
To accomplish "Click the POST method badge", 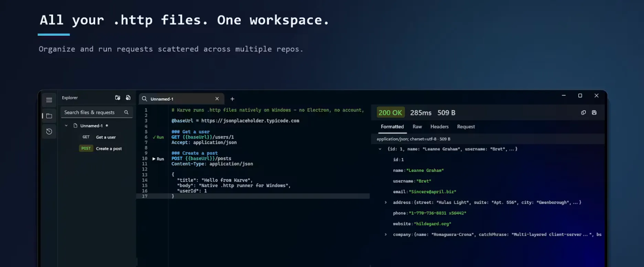I will point(86,148).
